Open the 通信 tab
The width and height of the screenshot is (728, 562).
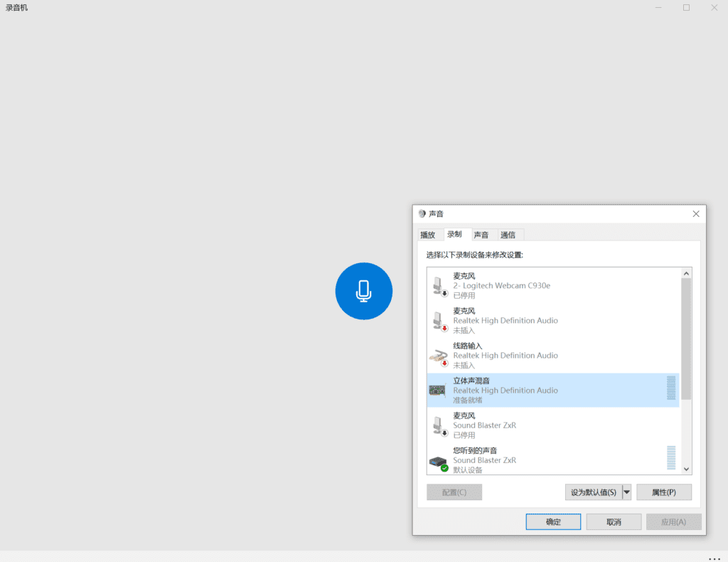coord(508,235)
